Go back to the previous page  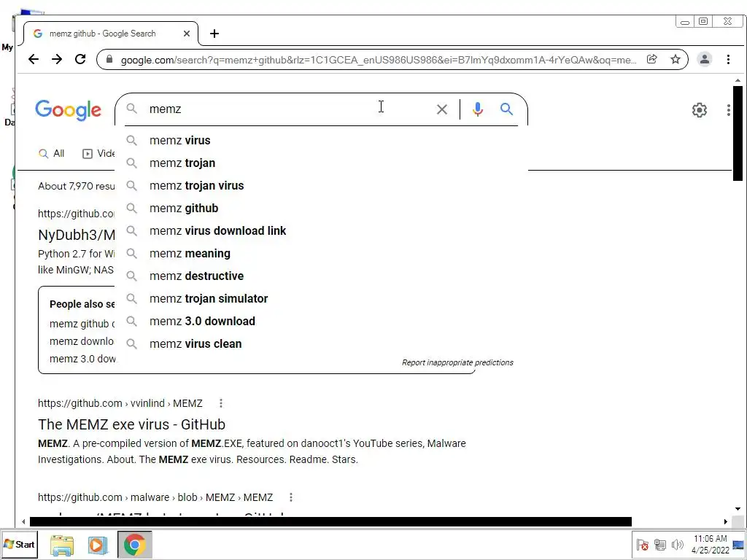tap(34, 59)
